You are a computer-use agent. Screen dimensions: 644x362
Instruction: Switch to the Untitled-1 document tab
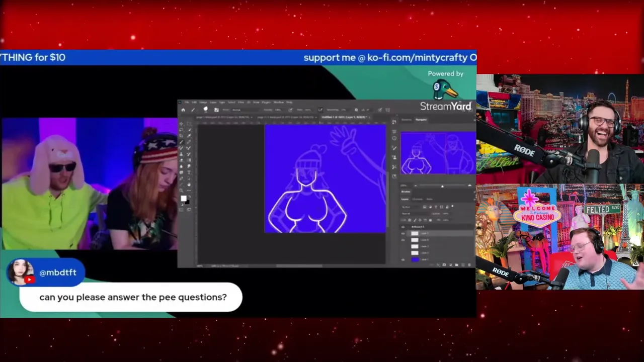pyautogui.click(x=344, y=117)
